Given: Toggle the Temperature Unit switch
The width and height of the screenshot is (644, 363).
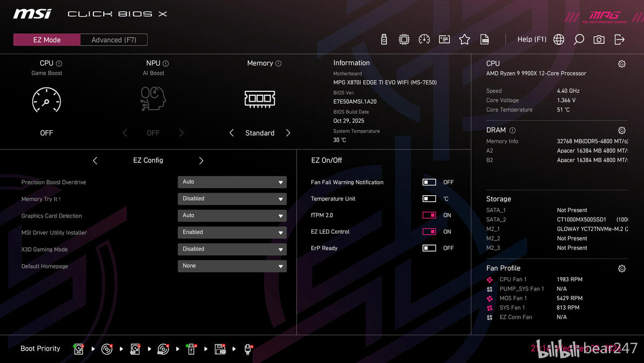Looking at the screenshot, I should 429,199.
